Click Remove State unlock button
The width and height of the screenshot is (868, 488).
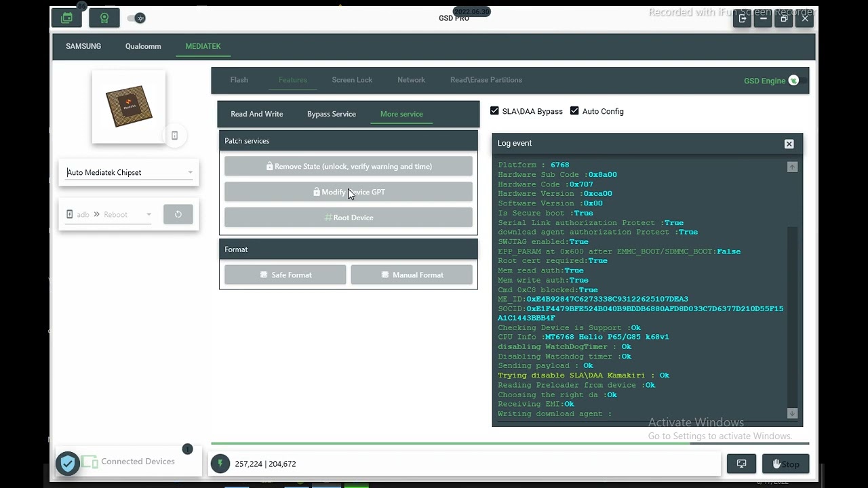pos(349,166)
